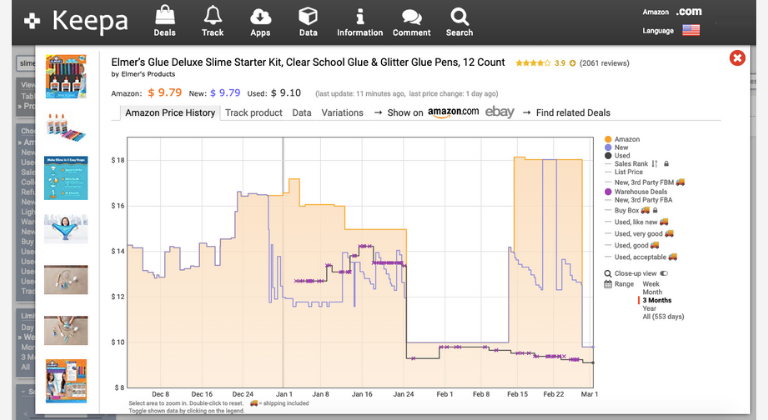Open the Deals shopping bag icon

(164, 16)
